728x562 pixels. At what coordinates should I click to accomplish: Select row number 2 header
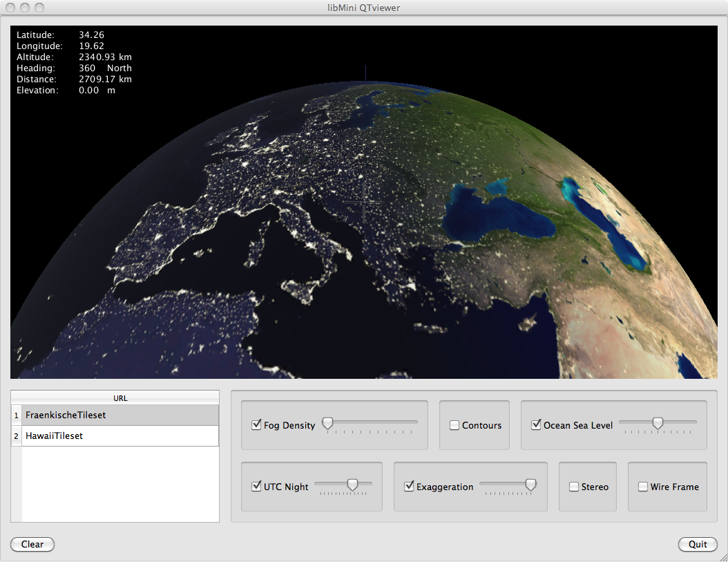(x=17, y=436)
